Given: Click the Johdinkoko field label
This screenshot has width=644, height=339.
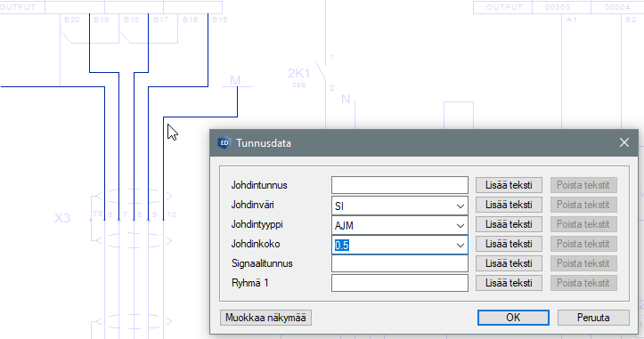Looking at the screenshot, I should click(256, 244).
